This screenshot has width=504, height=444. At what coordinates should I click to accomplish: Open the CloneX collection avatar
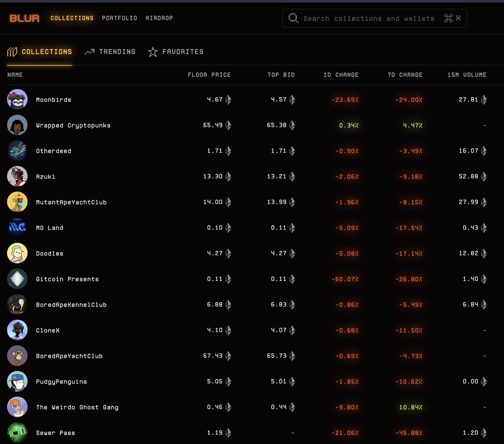coord(17,330)
